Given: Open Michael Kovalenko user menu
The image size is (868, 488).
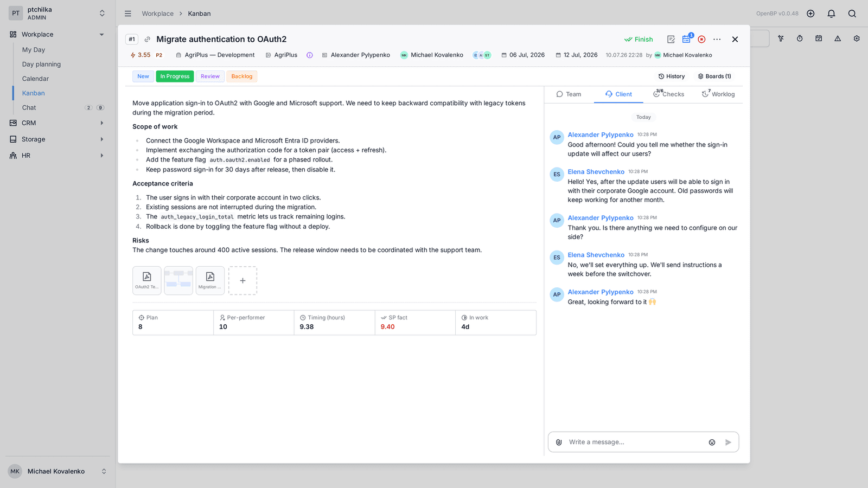Looking at the screenshot, I should [x=58, y=471].
